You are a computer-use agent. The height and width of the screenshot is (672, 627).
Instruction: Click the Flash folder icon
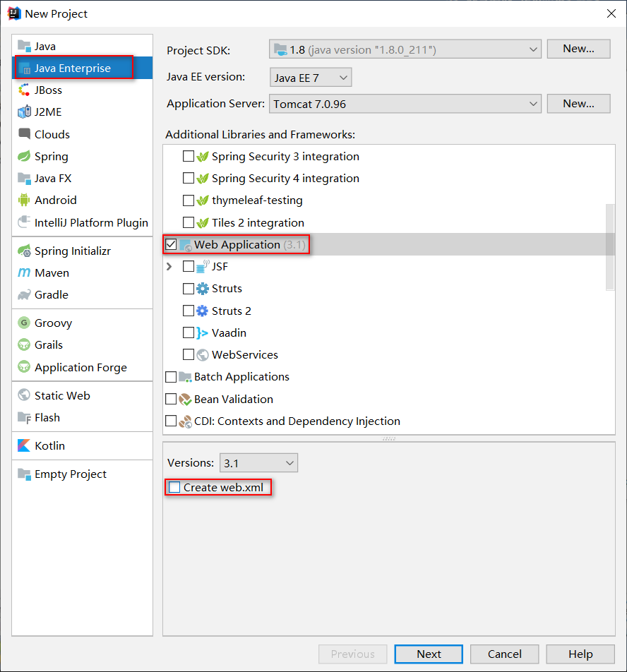(x=24, y=417)
